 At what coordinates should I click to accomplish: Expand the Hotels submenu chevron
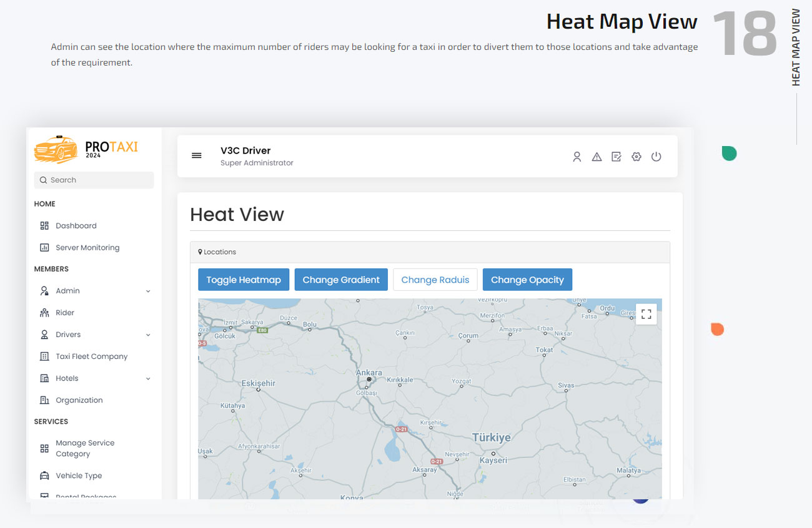click(148, 378)
